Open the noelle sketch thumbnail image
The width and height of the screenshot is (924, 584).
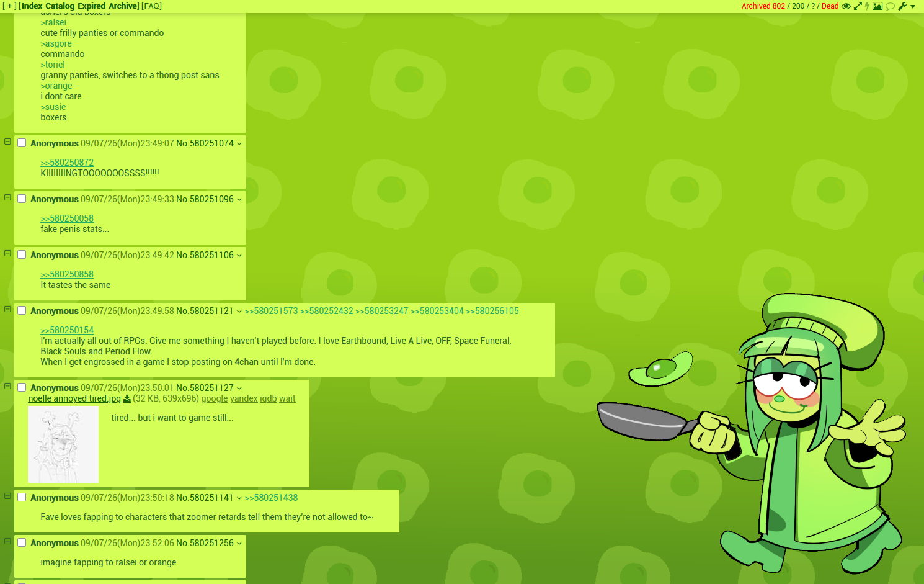tap(63, 444)
